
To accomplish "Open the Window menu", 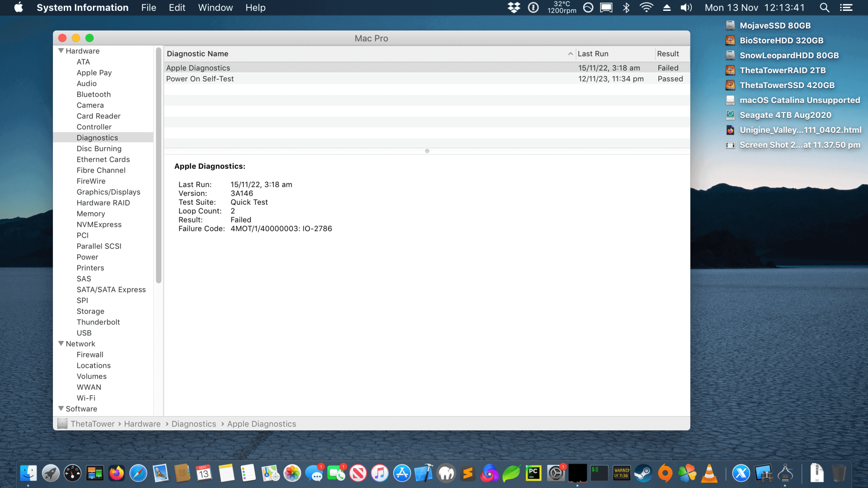I will point(215,7).
